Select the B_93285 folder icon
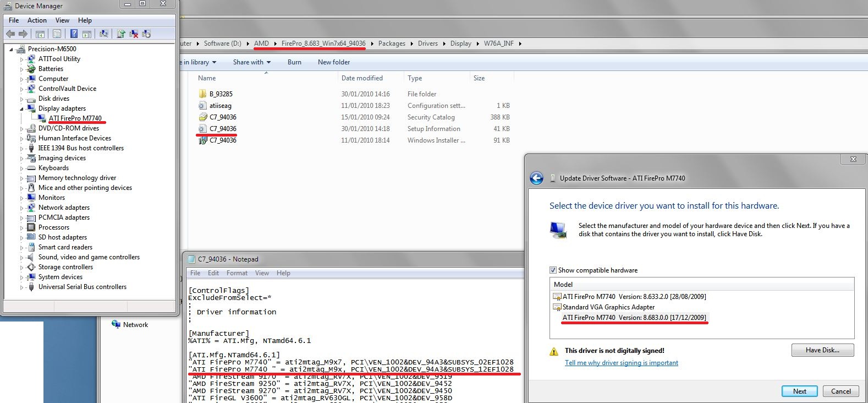868x403 pixels. 202,94
